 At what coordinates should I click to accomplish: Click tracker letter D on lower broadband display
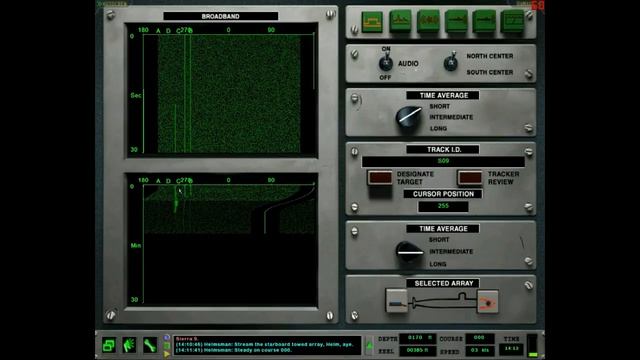click(x=168, y=181)
